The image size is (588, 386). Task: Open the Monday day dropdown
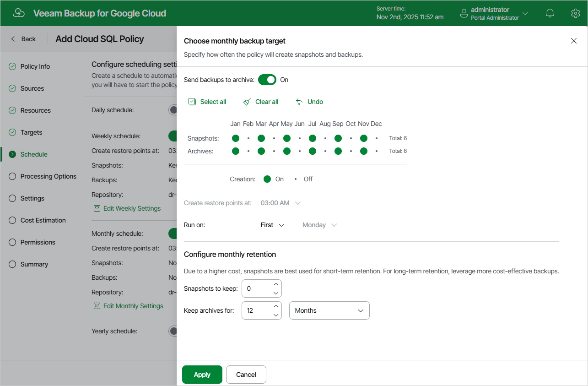tap(320, 225)
